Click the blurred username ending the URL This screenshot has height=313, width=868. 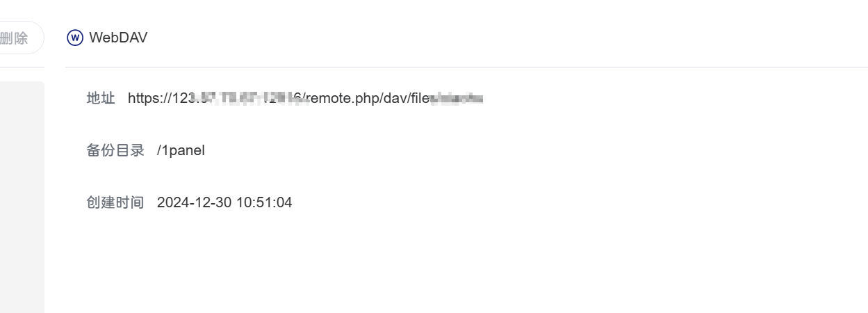457,98
